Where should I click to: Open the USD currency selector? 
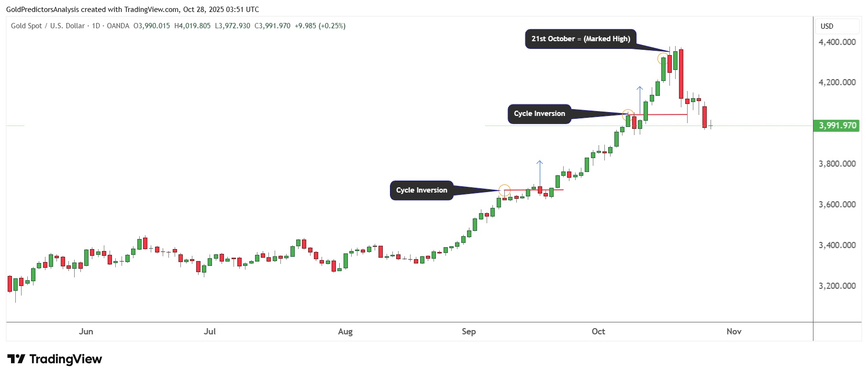point(827,26)
